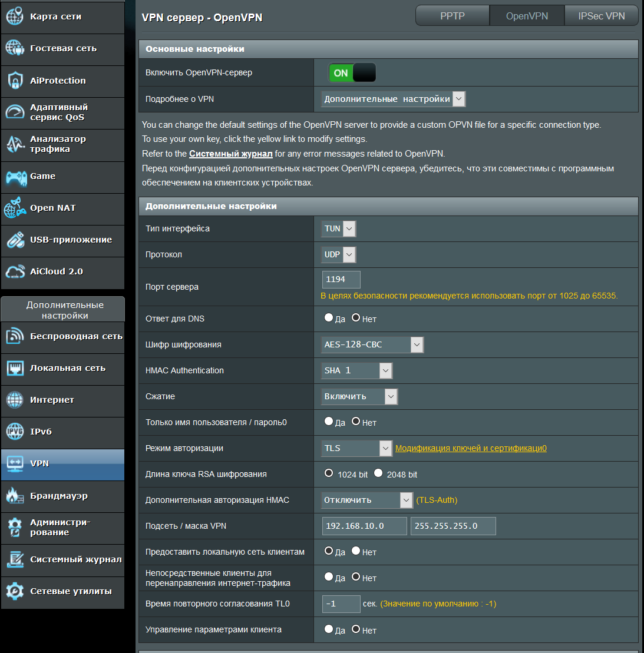Open the AiProtection menu item
Screen dimensions: 644x653
62,81
